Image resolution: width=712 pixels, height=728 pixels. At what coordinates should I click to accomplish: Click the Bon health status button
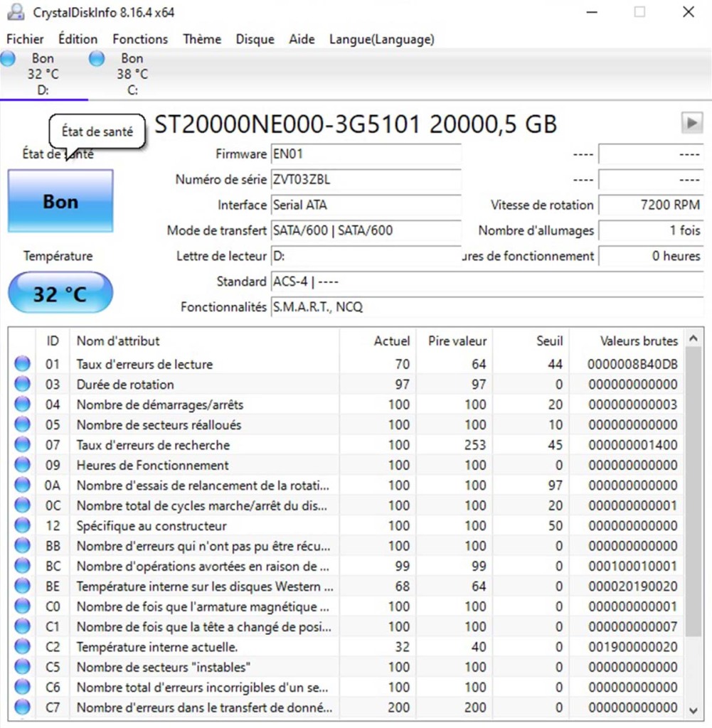60,201
